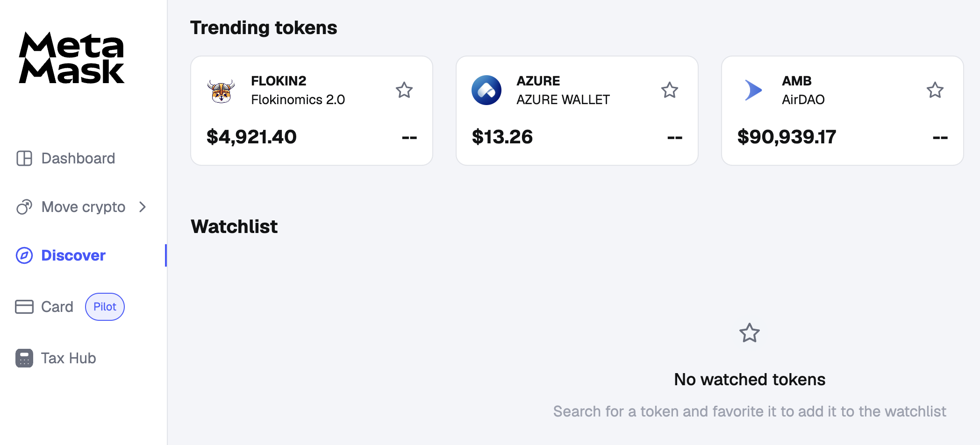
Task: Click the Card sidebar icon
Action: coord(24,307)
